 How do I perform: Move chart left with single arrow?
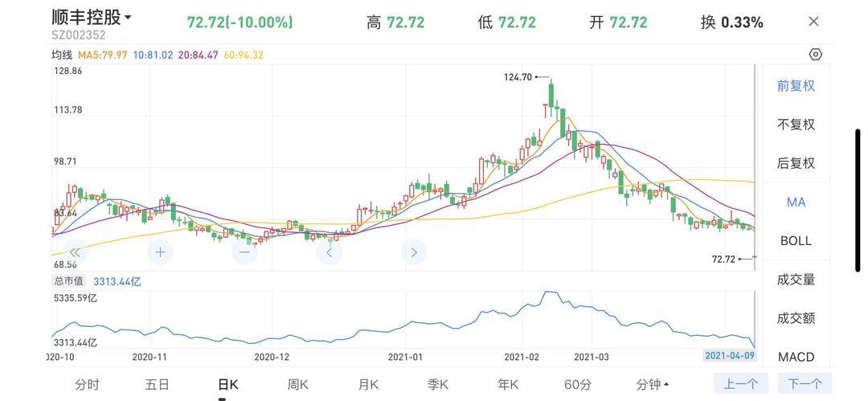[330, 252]
